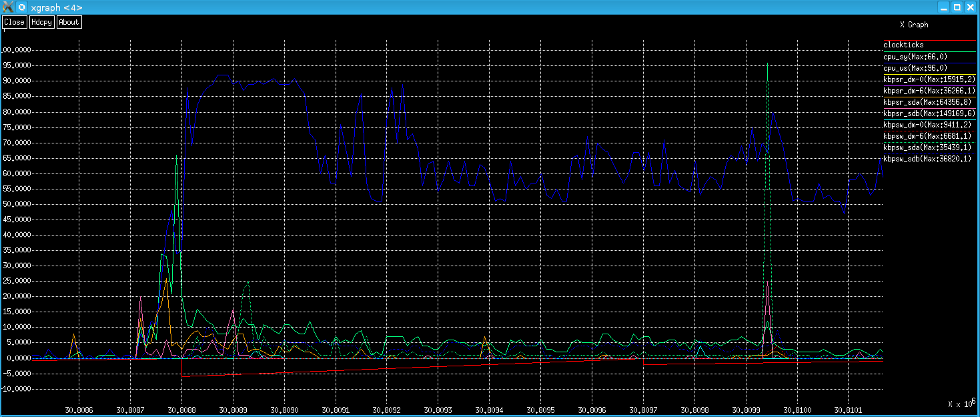This screenshot has width=980, height=417.
Task: Click the 30.8088 x-axis label
Action: [181, 410]
